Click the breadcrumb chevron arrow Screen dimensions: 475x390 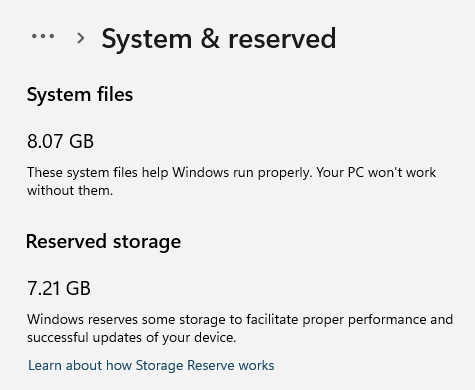pyautogui.click(x=80, y=38)
